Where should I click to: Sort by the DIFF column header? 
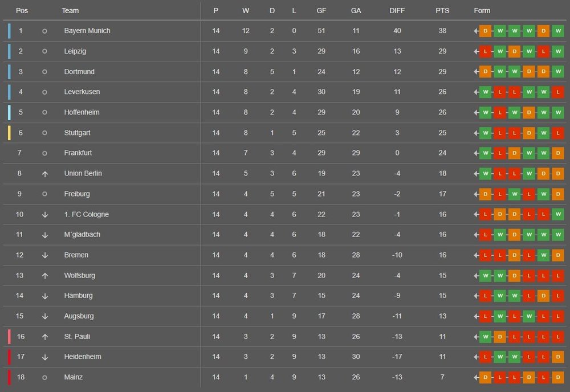click(397, 11)
